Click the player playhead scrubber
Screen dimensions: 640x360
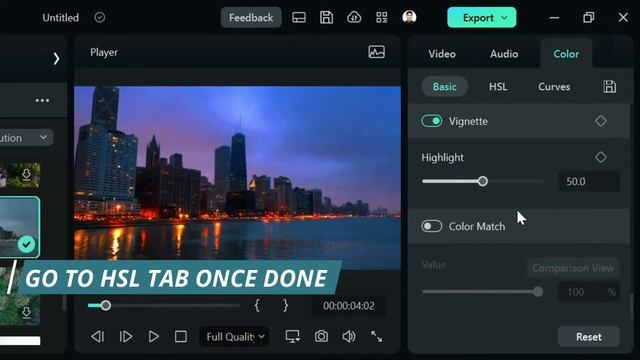point(106,305)
